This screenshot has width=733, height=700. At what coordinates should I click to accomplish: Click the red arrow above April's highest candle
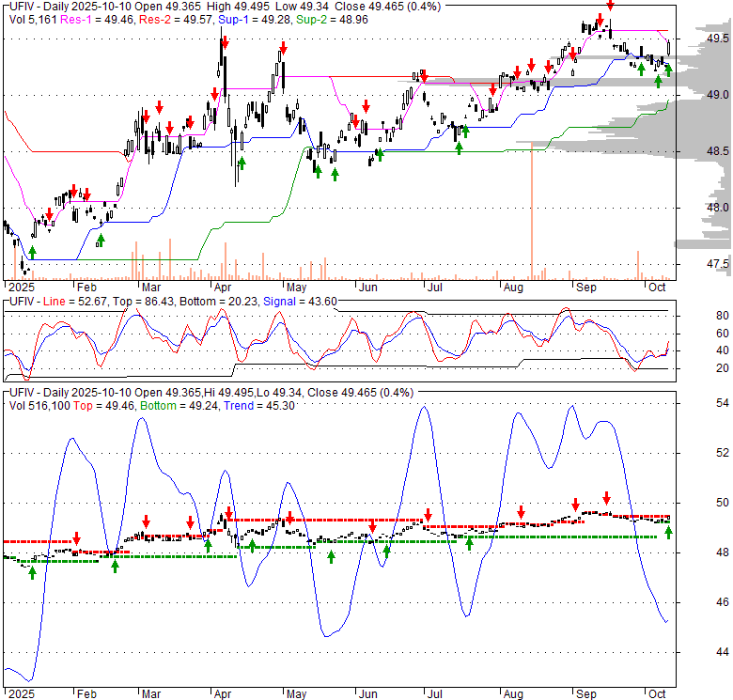pyautogui.click(x=224, y=43)
